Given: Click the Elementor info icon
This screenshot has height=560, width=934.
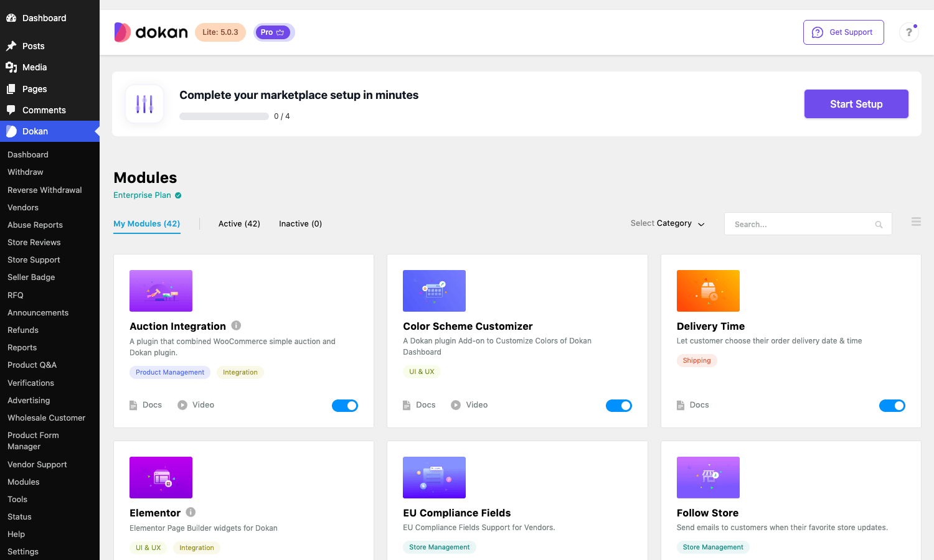Looking at the screenshot, I should [191, 512].
